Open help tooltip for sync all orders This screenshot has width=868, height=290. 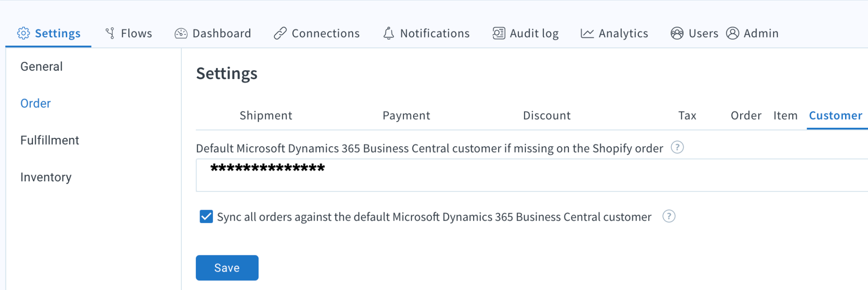tap(669, 216)
